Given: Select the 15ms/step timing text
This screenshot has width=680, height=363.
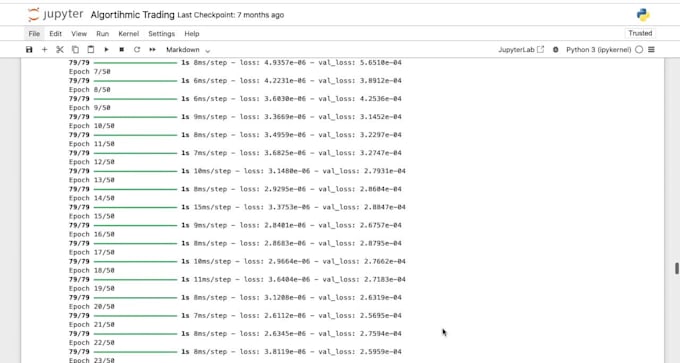Looking at the screenshot, I should click(212, 207).
